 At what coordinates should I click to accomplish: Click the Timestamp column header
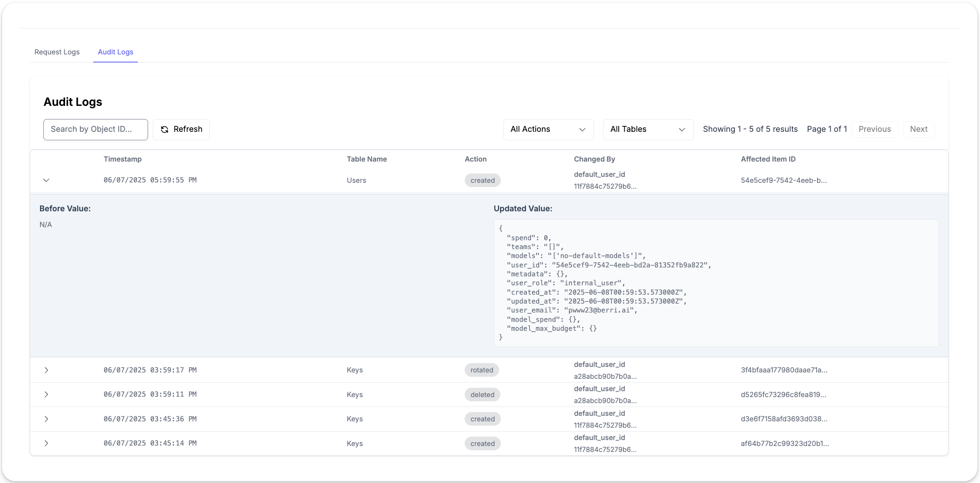(x=123, y=159)
